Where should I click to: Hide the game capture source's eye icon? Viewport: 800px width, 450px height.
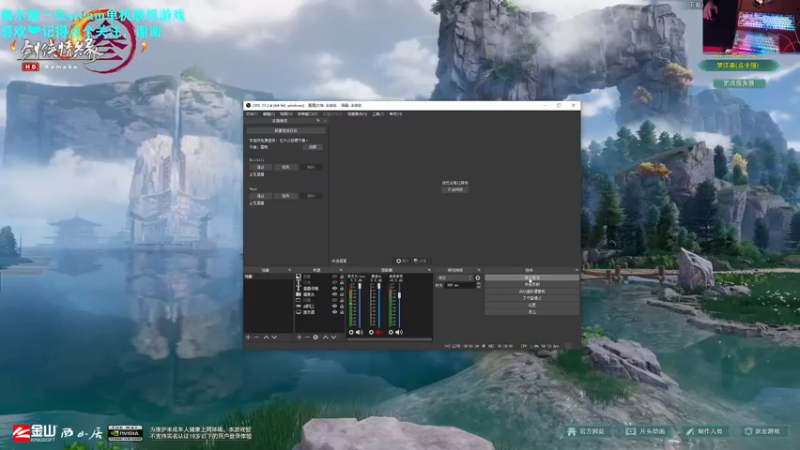point(335,306)
